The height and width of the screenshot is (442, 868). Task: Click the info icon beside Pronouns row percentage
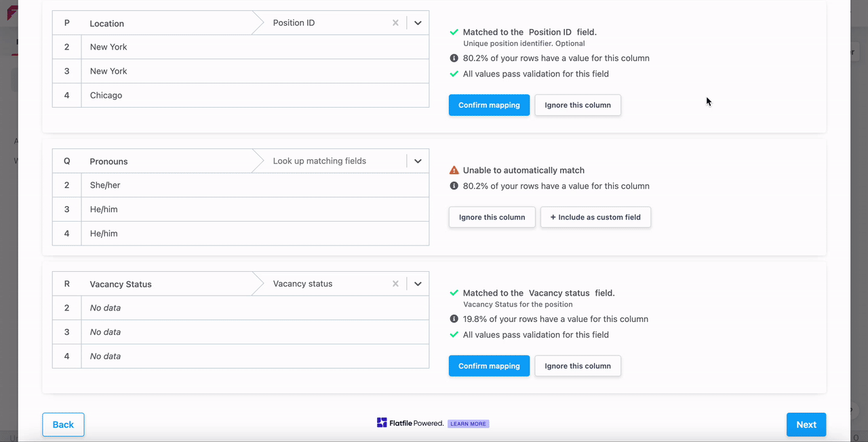(454, 186)
